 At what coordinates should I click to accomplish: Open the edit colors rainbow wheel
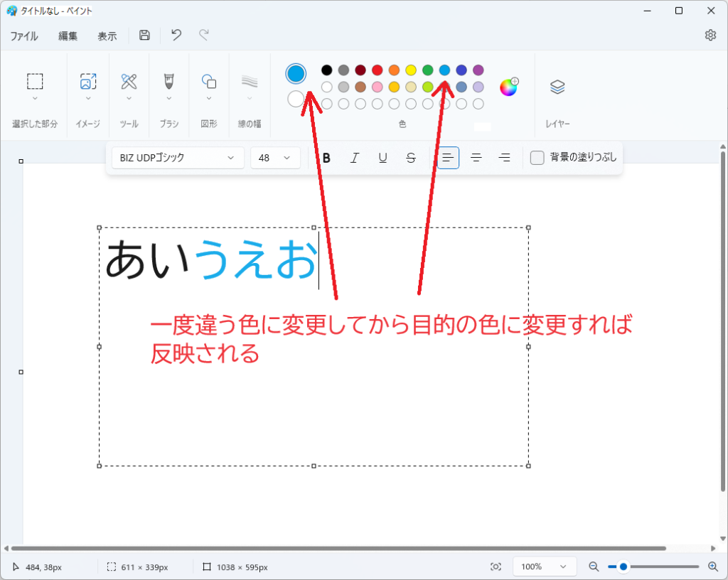509,87
